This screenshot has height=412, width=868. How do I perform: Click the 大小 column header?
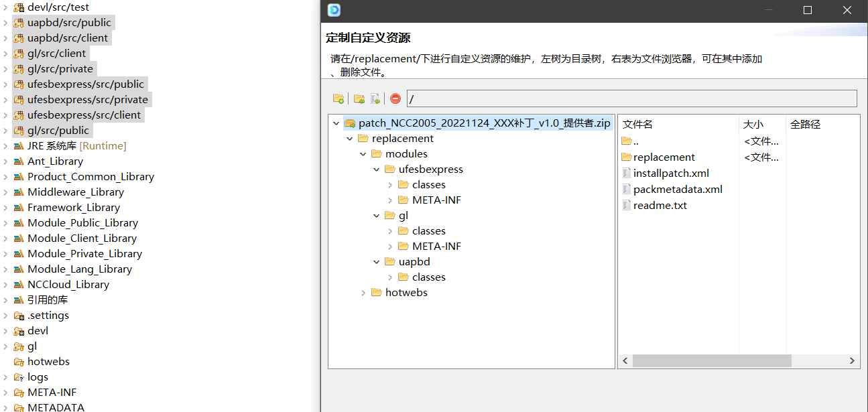(753, 125)
